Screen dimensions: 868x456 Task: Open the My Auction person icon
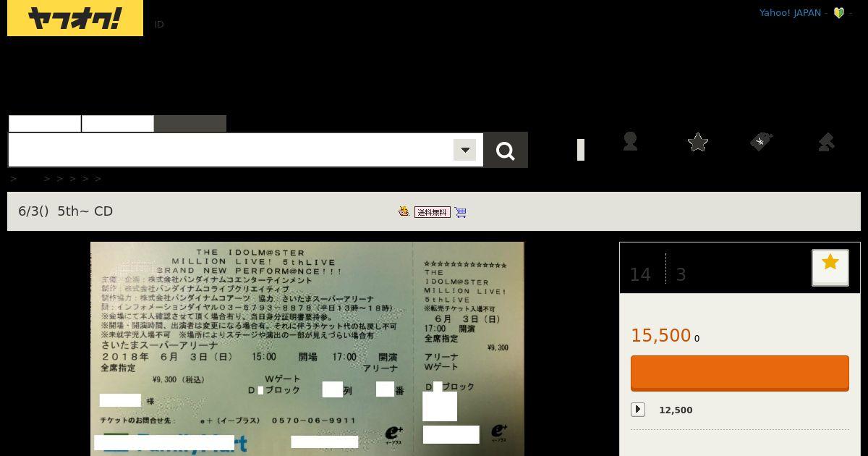point(630,142)
